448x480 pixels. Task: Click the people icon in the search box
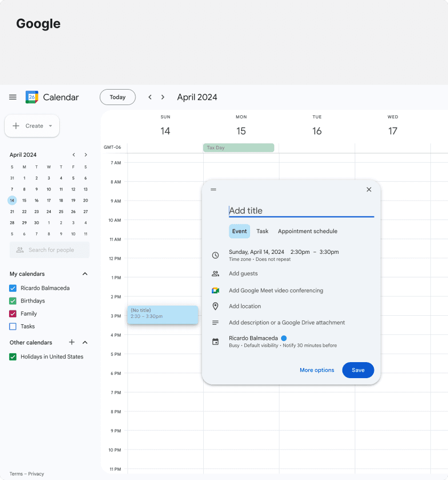(x=20, y=250)
